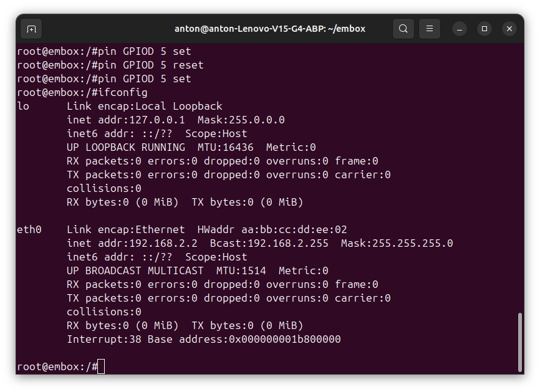Click the HWaddr aa:bb:cc:dd:ee:02 text
This screenshot has height=392, width=540.
pos(272,229)
